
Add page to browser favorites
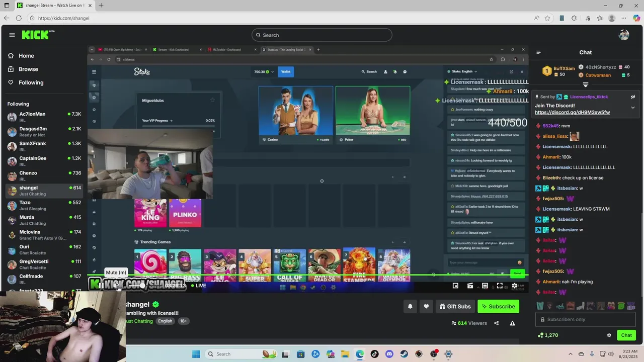tap(547, 18)
